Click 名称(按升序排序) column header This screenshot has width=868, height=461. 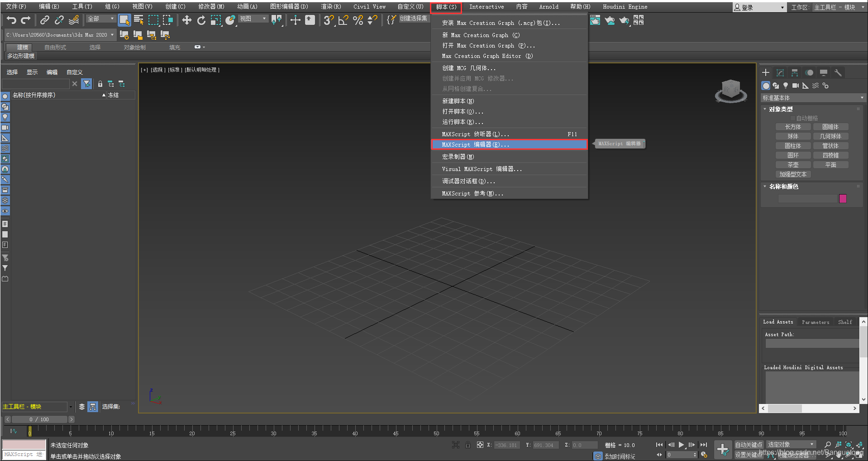[x=59, y=95]
